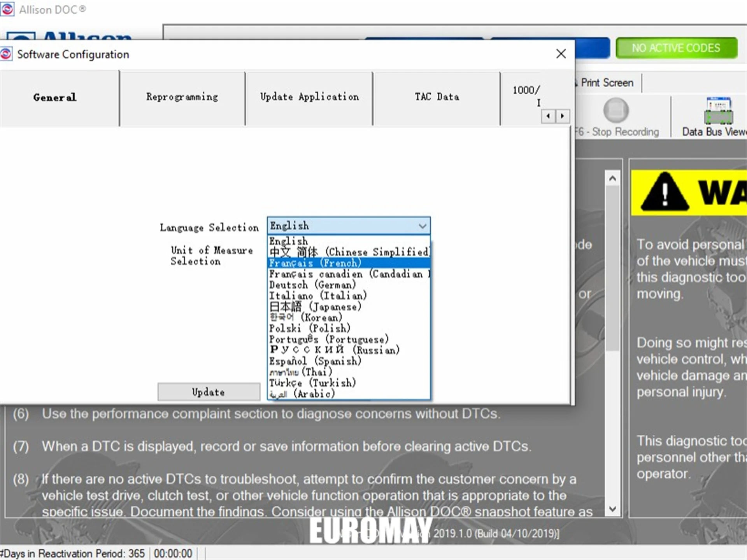Open the Data Bus Viewer icon

pyautogui.click(x=718, y=111)
